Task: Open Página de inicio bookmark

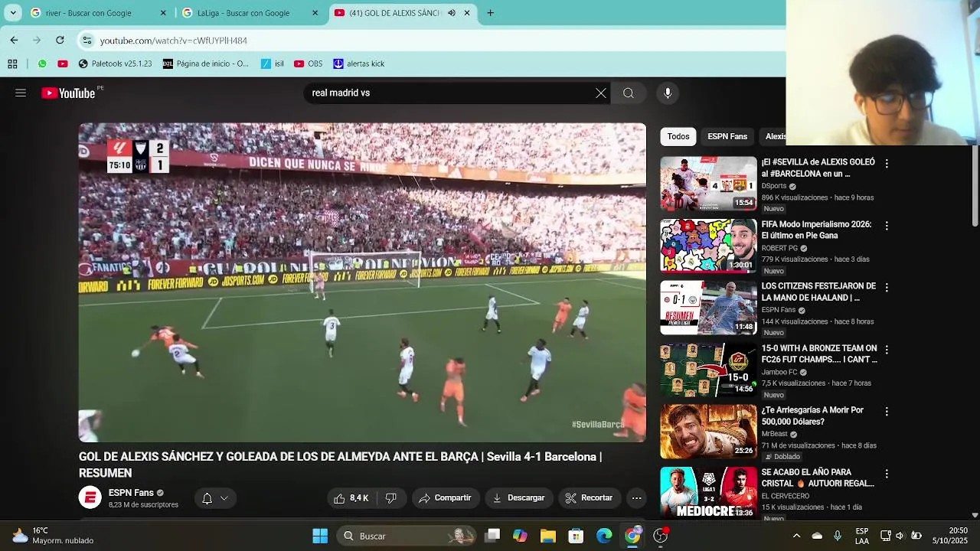Action: click(x=206, y=64)
